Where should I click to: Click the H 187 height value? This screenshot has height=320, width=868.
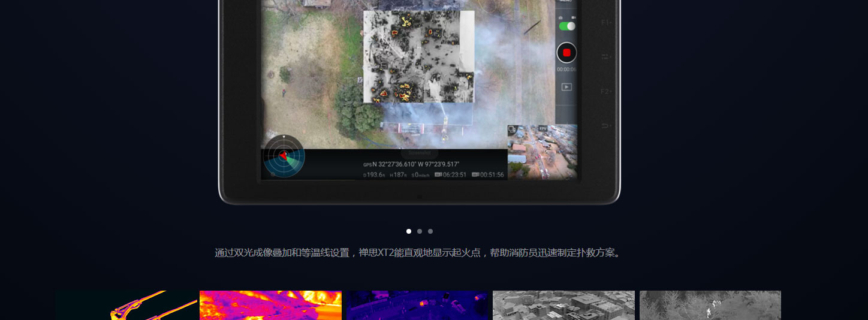(x=398, y=175)
